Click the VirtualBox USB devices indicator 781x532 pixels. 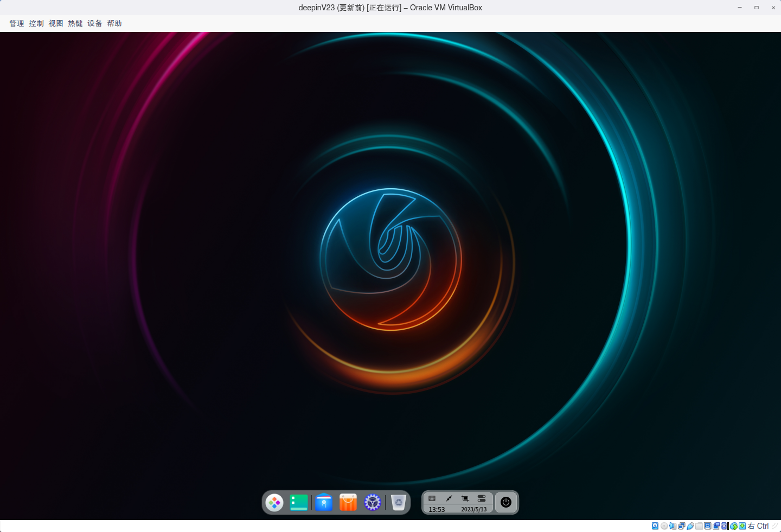click(x=690, y=526)
